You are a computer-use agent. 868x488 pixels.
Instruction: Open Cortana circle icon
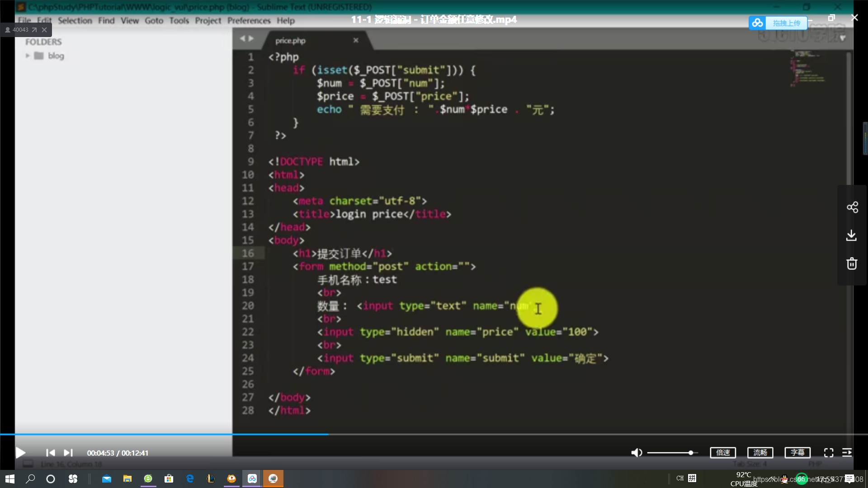pos(51,479)
